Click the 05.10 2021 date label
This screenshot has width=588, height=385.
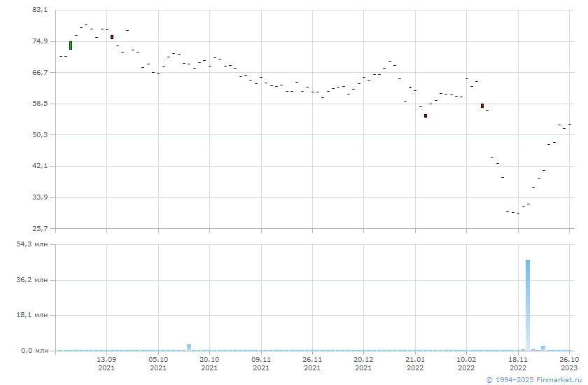point(158,363)
